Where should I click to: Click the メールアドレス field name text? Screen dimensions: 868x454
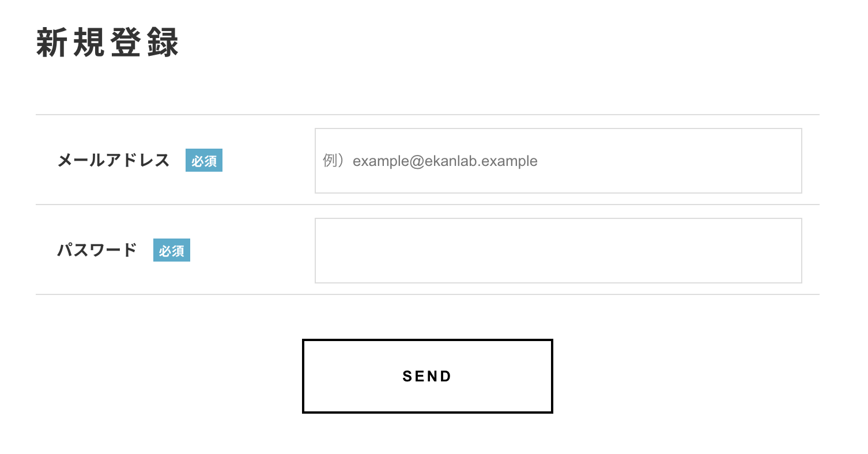(x=114, y=160)
